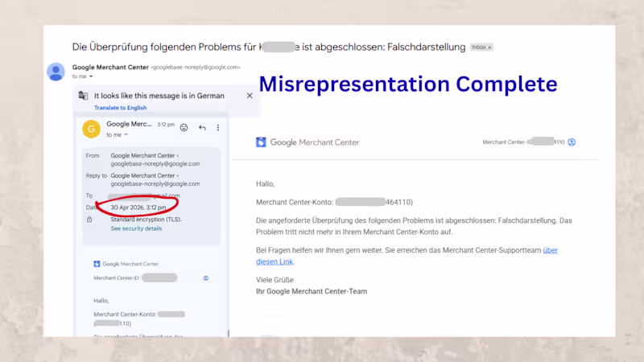
Task: Click See security details link
Action: [136, 228]
